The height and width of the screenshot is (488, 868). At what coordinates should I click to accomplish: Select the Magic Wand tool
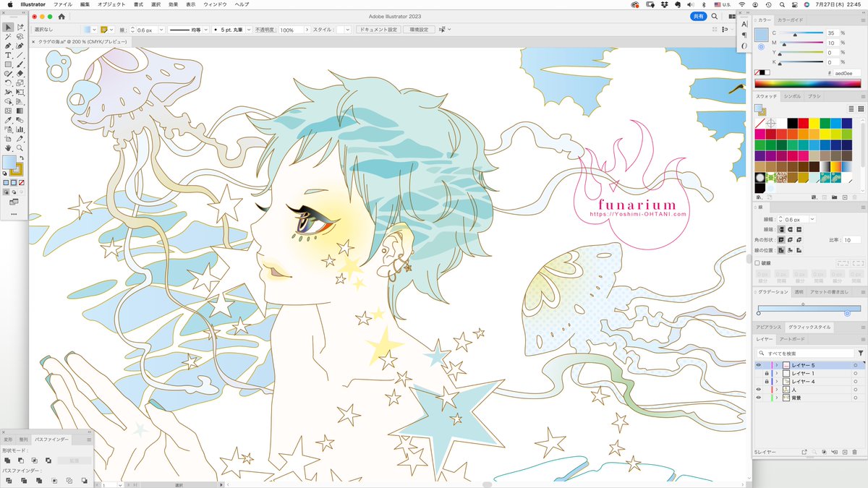pos(8,37)
